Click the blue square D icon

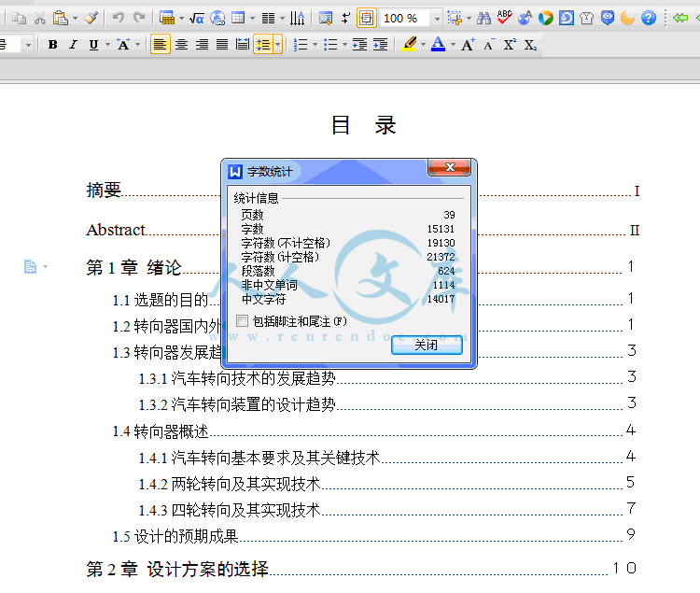click(567, 19)
